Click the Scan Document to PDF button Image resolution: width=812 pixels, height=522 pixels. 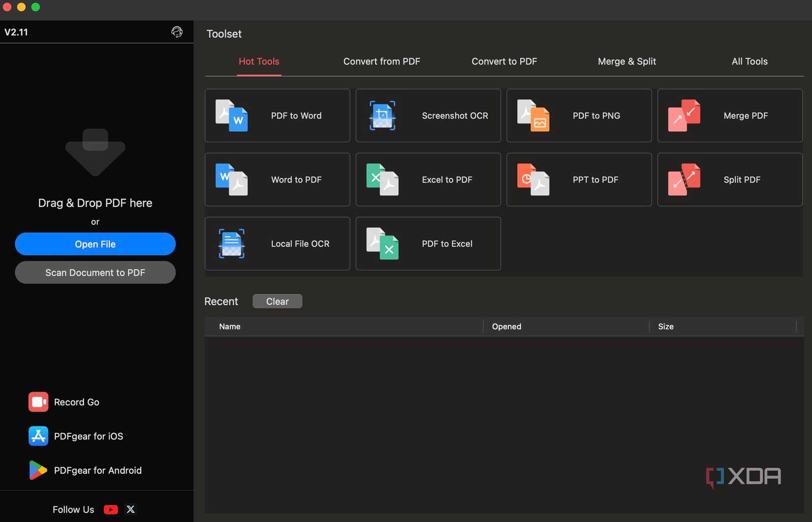[95, 273]
